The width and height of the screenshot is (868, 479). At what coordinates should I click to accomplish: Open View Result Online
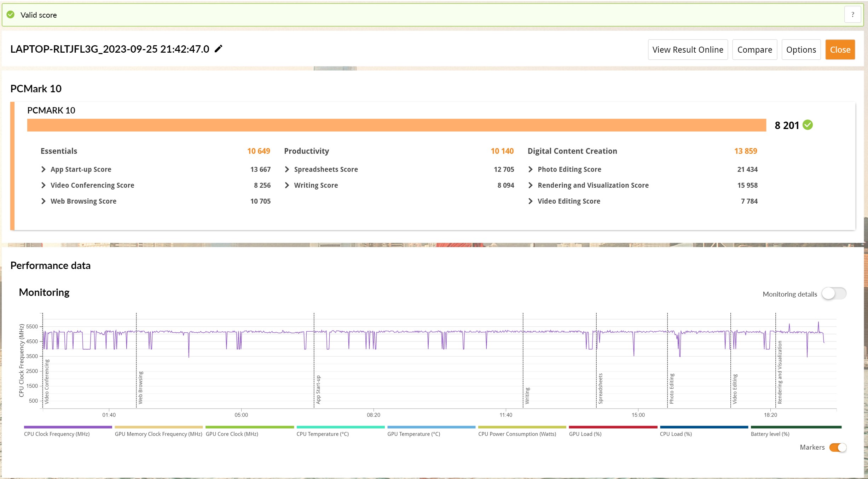point(688,49)
